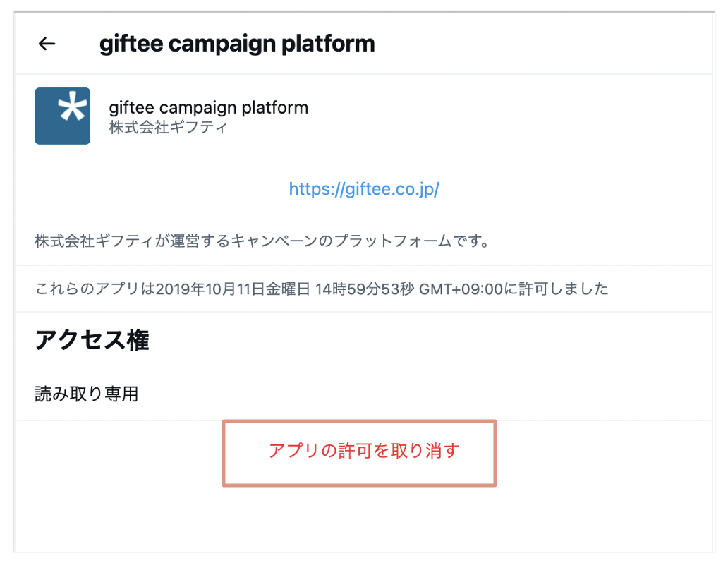Screen dimensions: 728x563
Task: Click the app description sentence text
Action: pyautogui.click(x=262, y=241)
